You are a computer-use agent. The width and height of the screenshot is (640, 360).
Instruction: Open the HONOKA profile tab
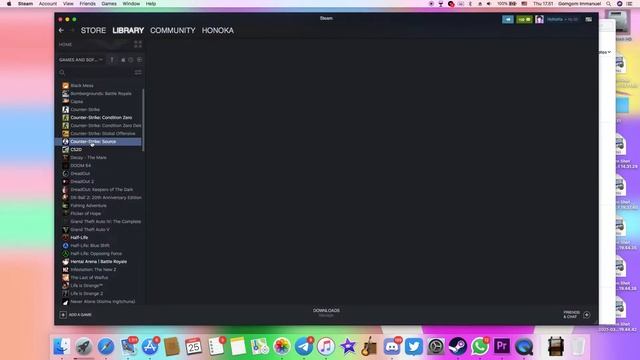[x=218, y=30]
